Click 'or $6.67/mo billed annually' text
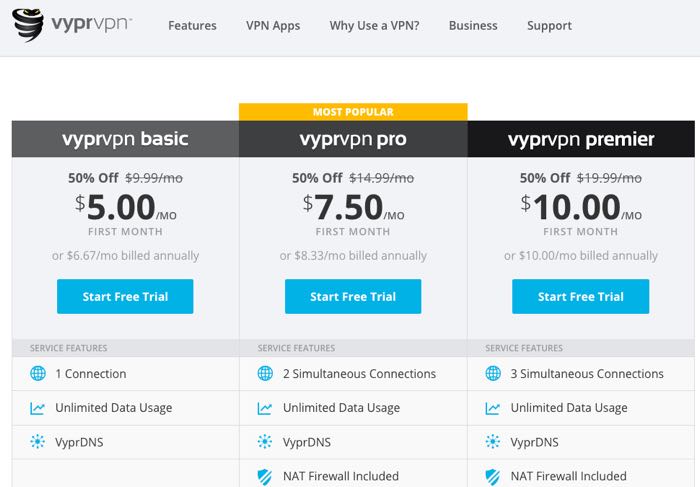The height and width of the screenshot is (487, 700). tap(125, 256)
